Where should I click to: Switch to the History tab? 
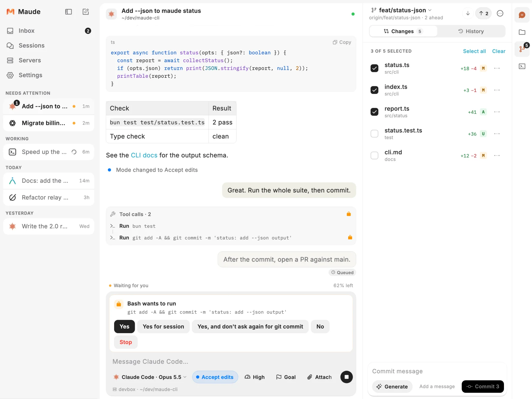tap(471, 31)
